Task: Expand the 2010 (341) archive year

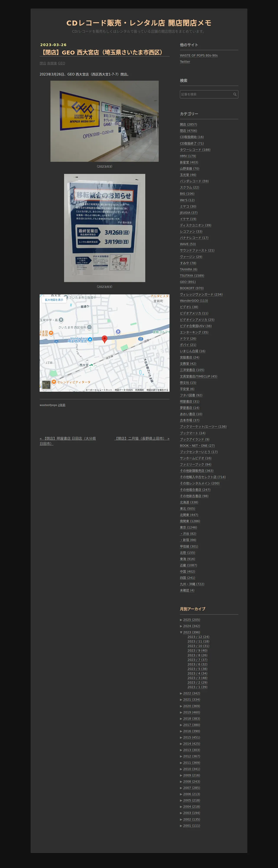Action: coord(181,769)
